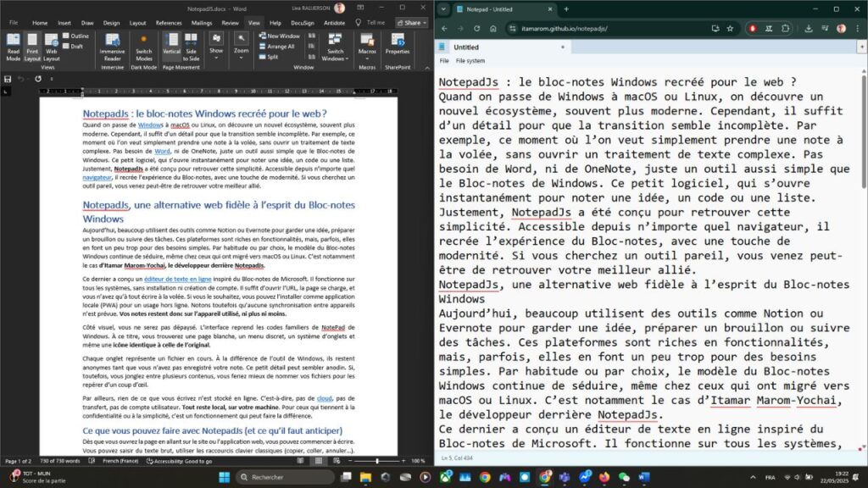Switch Word to Web Layout view
Screen dimensions: 868x488
pos(52,47)
